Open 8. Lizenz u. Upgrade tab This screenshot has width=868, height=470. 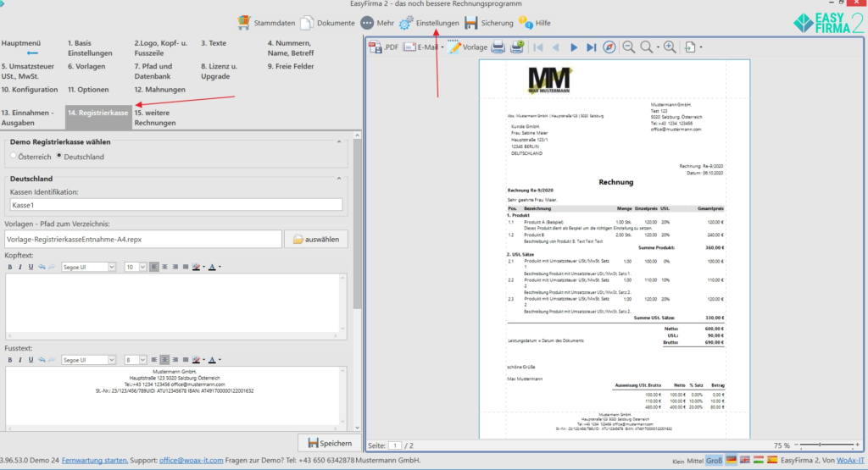219,71
